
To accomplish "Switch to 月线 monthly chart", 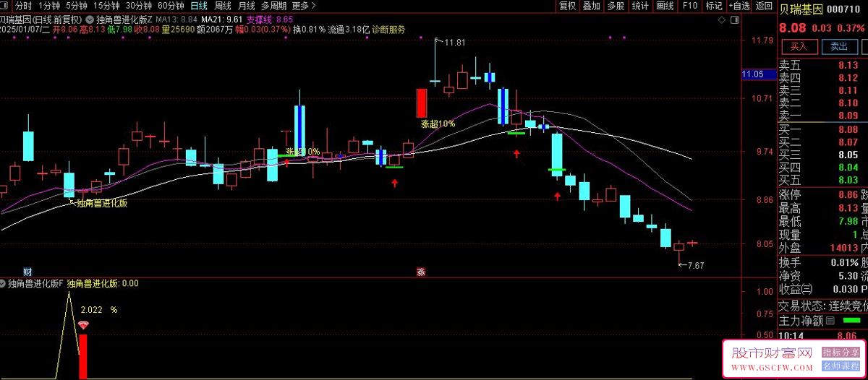I will tap(247, 6).
